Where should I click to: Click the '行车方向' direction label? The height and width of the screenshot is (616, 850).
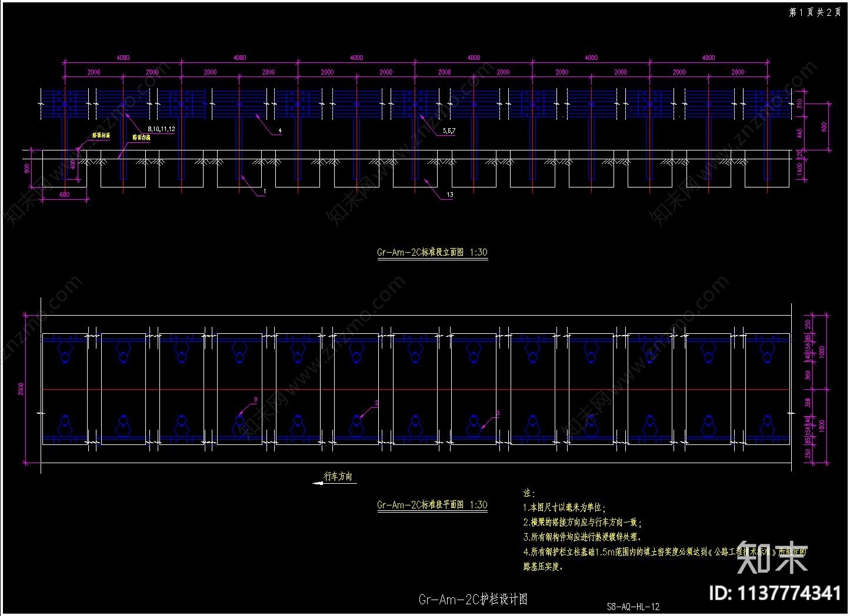tap(338, 476)
